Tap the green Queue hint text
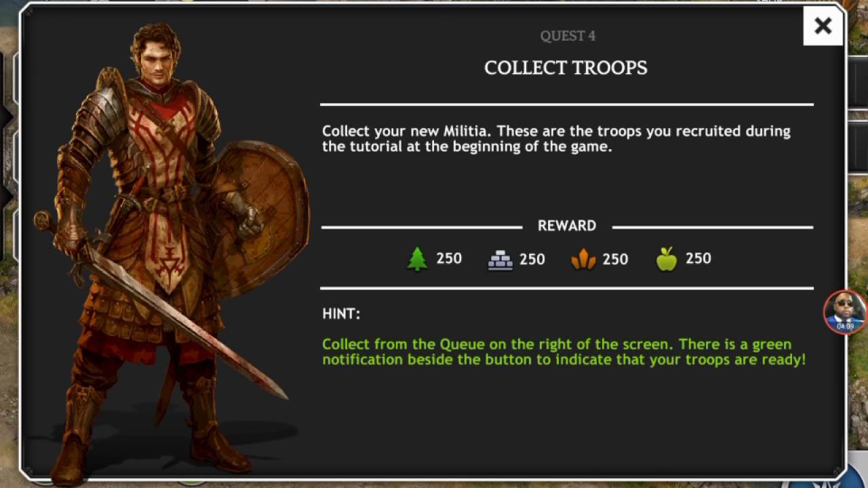The image size is (868, 488). [x=564, y=352]
